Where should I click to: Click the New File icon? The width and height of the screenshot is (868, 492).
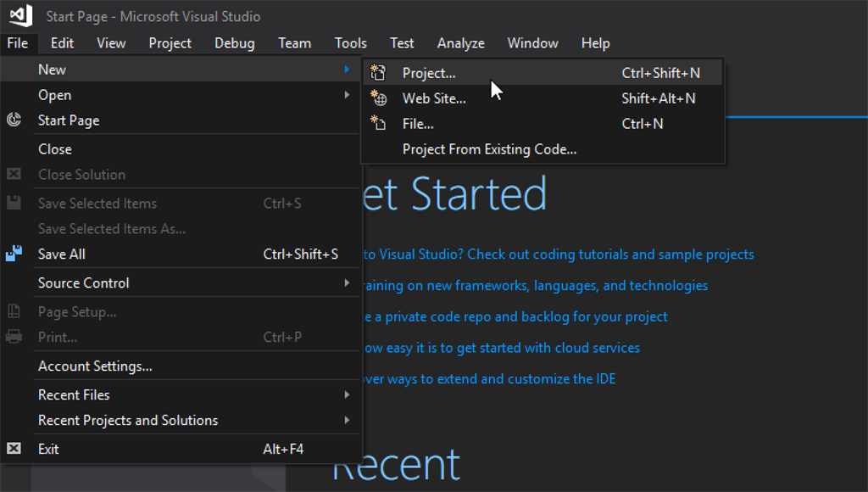coord(379,124)
